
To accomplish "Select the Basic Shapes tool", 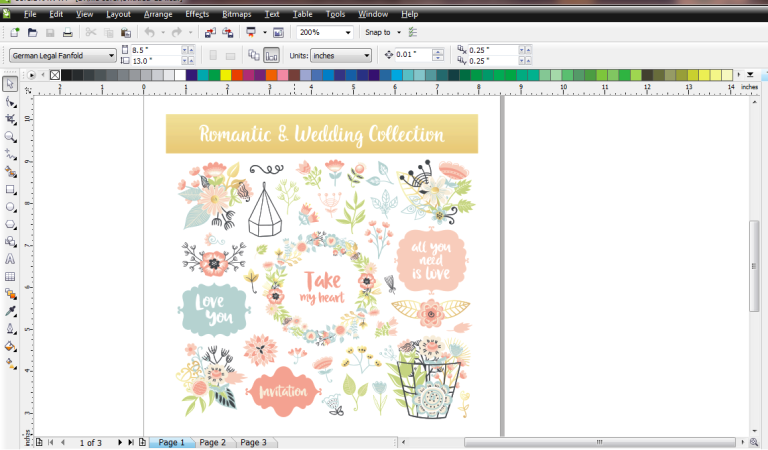I will (10, 242).
